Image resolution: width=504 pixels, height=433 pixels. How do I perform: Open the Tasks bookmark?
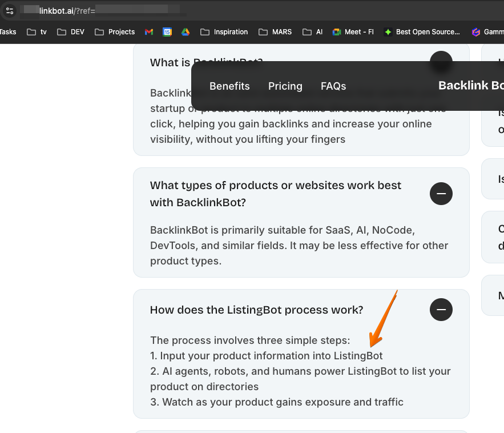coord(8,32)
